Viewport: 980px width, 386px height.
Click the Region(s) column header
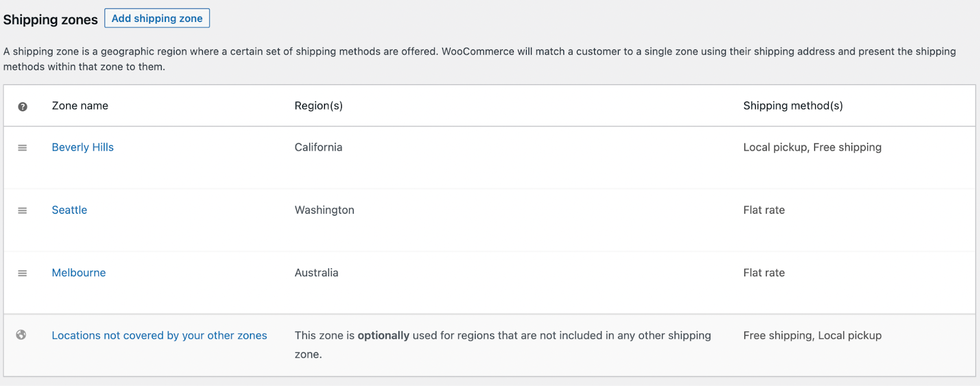click(x=318, y=105)
